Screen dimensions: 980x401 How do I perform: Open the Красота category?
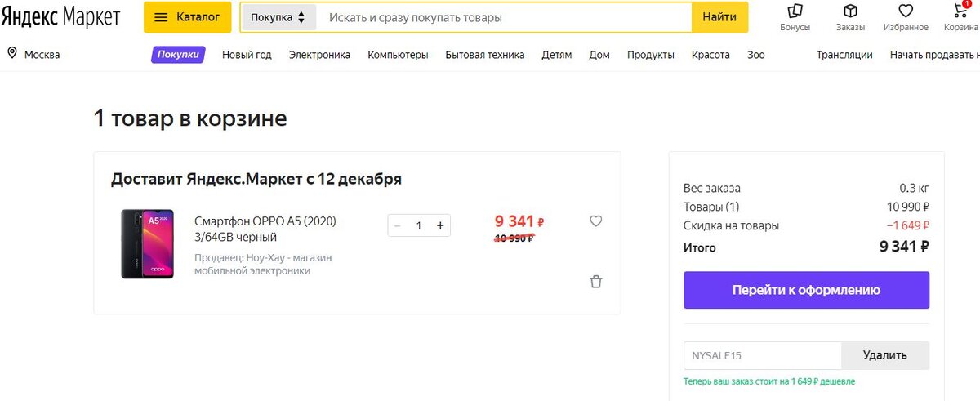click(710, 55)
